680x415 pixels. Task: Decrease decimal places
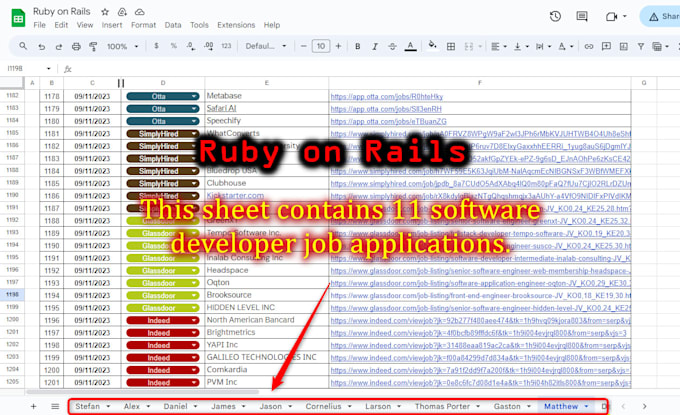point(191,46)
